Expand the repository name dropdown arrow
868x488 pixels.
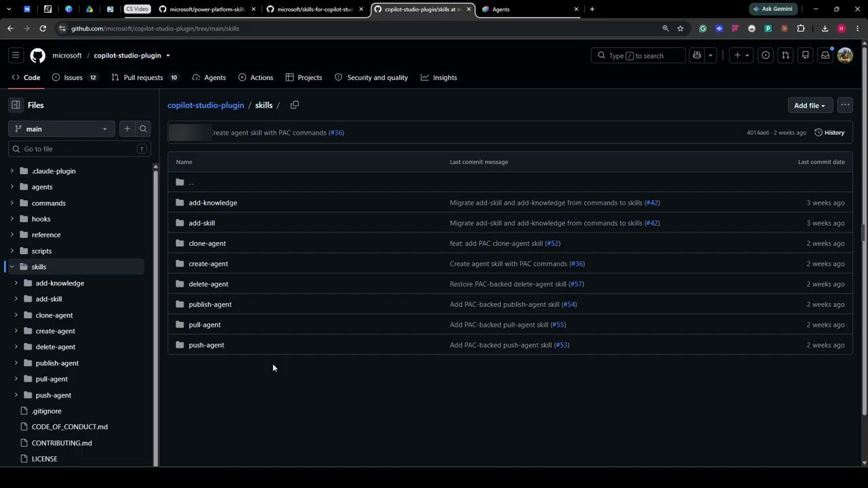click(167, 56)
